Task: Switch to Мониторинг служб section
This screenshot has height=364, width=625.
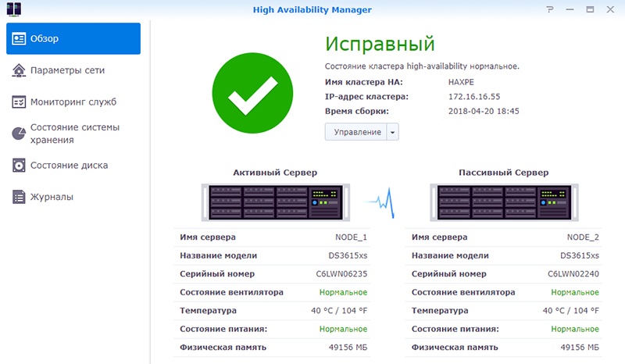Action: coord(73,102)
